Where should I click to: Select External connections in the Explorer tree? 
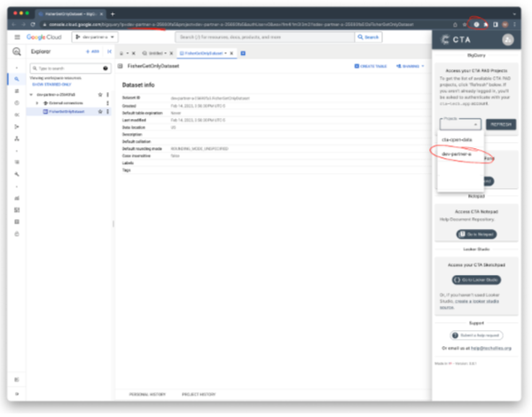click(x=66, y=103)
